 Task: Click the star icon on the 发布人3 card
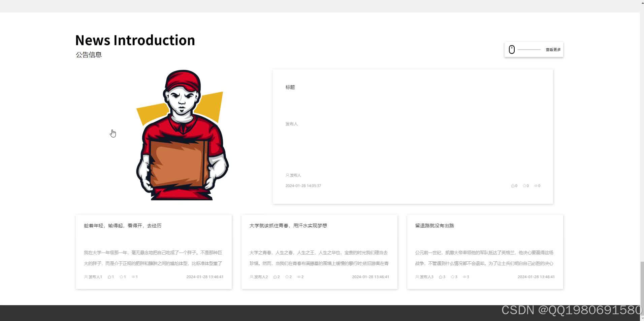click(x=453, y=277)
